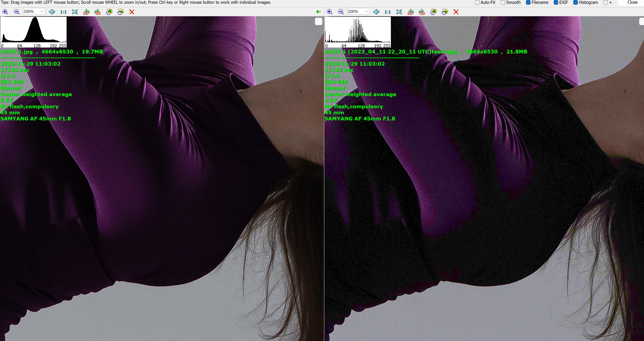This screenshot has width=644, height=341.
Task: Rotate right image 90 degrees clockwise
Action: point(422,12)
